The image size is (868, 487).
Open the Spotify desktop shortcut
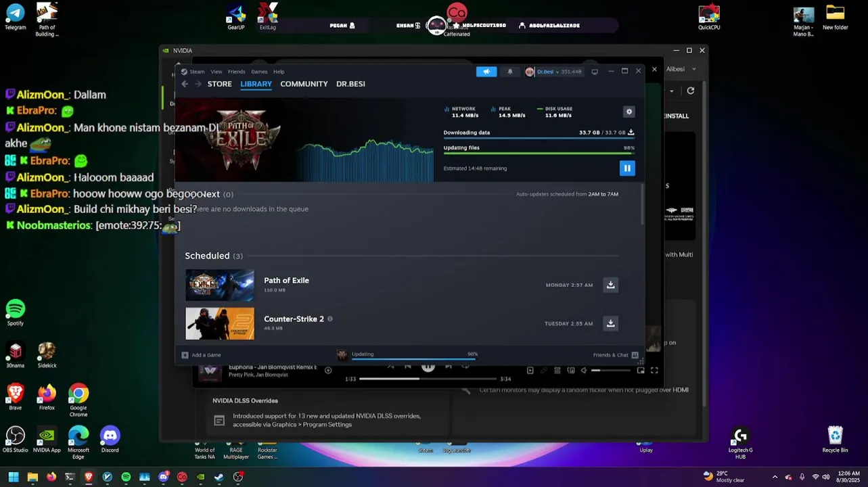[15, 313]
